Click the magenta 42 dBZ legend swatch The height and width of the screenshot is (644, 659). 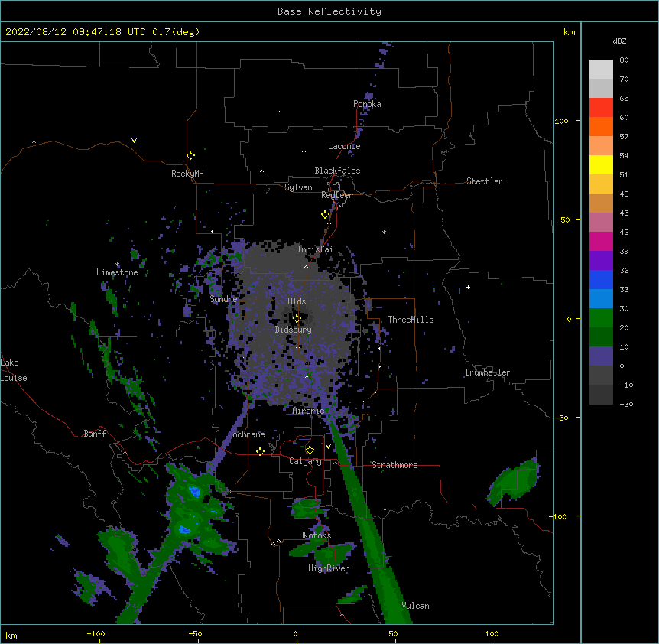[x=601, y=241]
